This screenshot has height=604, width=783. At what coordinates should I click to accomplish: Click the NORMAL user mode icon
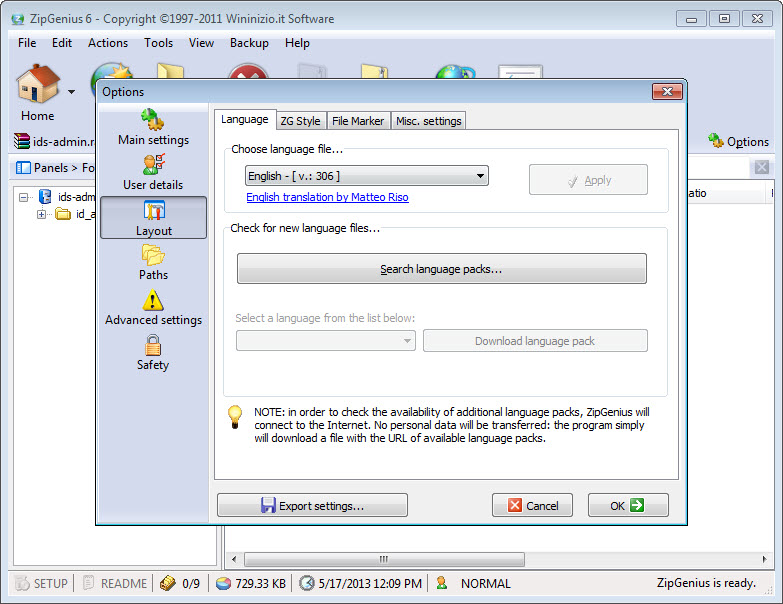pyautogui.click(x=441, y=583)
